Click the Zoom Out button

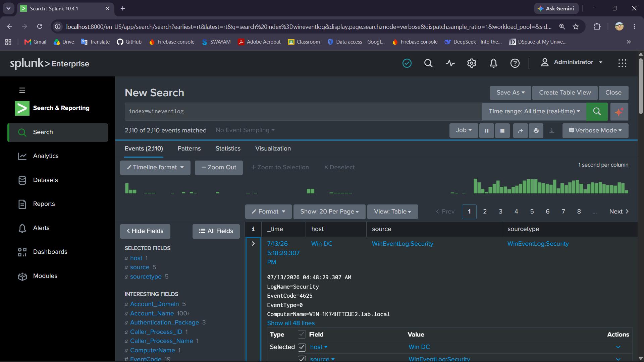pos(219,167)
